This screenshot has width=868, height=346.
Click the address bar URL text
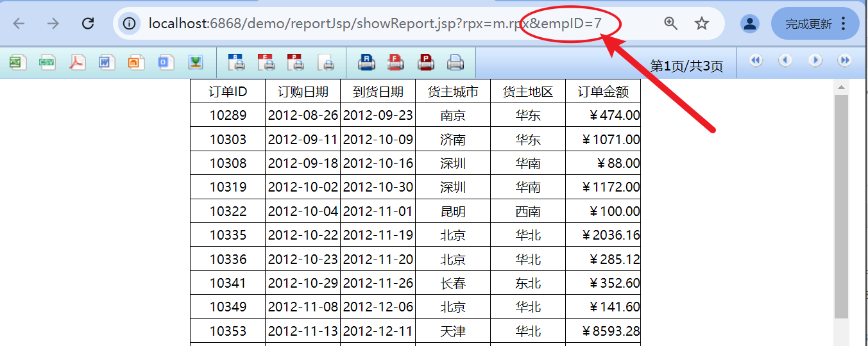pyautogui.click(x=375, y=24)
